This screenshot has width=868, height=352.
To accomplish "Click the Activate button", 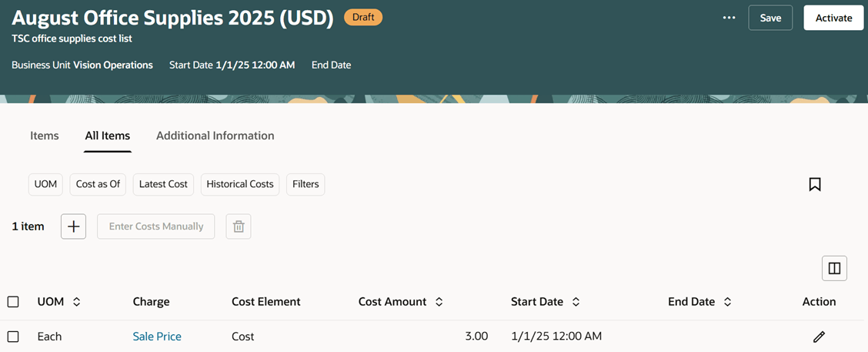I will [x=833, y=18].
